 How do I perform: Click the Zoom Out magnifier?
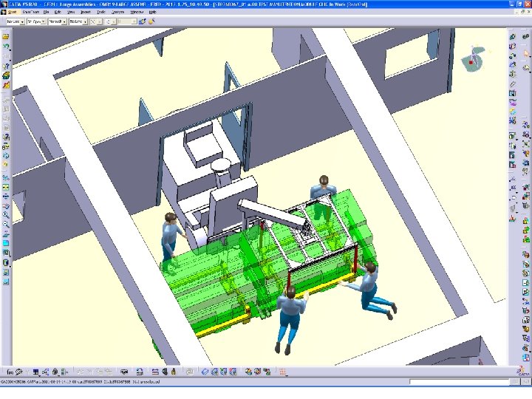coord(6,225)
